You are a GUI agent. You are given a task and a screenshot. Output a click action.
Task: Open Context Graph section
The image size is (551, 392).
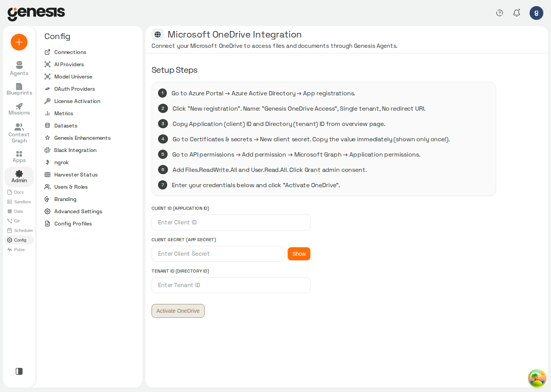click(19, 133)
